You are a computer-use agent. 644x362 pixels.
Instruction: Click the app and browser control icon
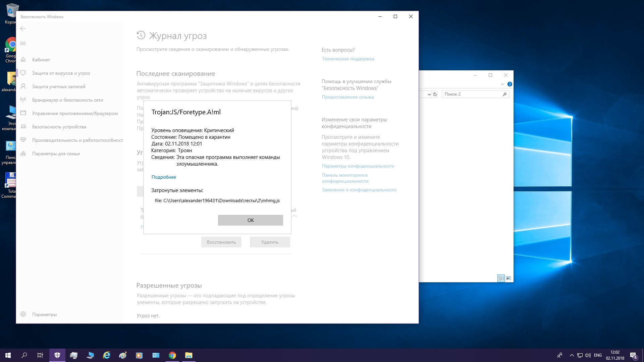[23, 113]
